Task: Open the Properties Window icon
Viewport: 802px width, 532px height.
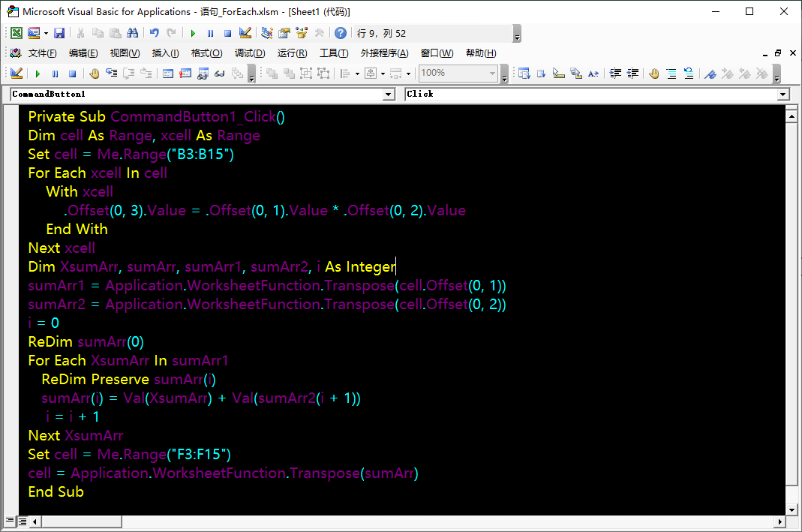Action: click(x=284, y=33)
